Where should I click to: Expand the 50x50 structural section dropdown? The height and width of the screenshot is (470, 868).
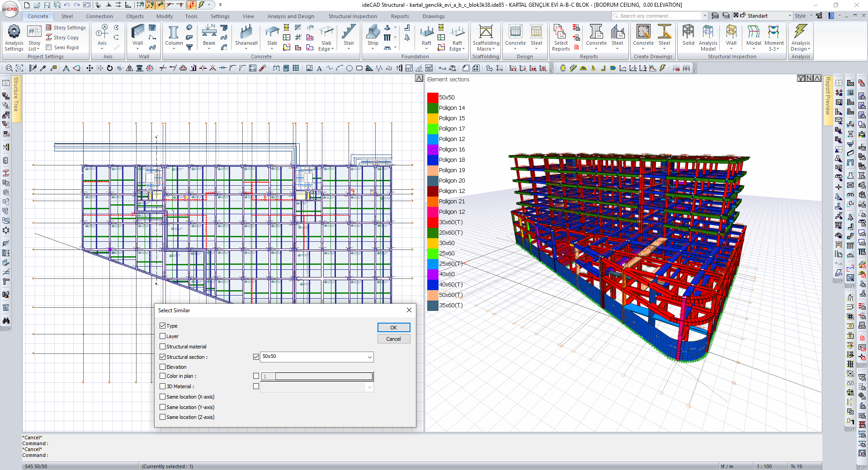pos(369,357)
